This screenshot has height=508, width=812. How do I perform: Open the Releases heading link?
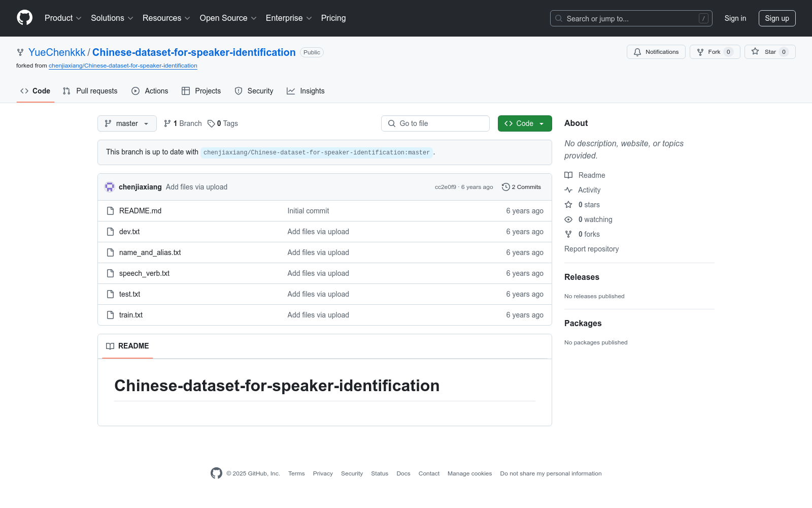[582, 277]
